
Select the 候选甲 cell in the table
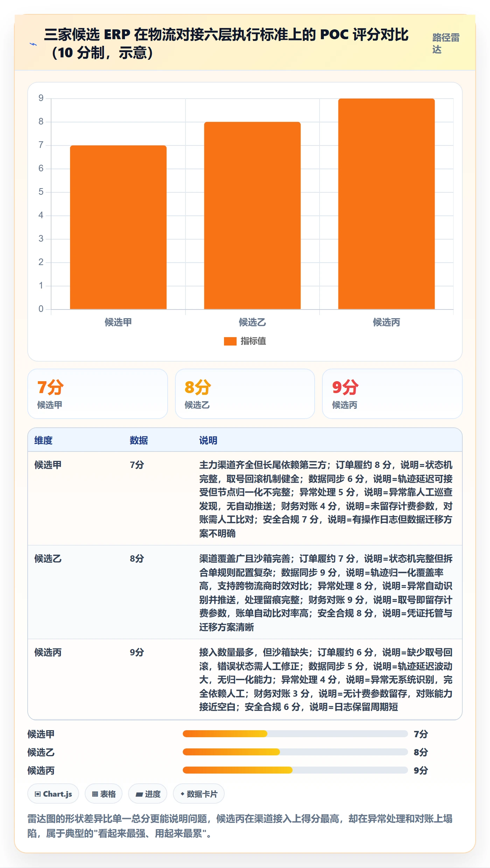[48, 465]
